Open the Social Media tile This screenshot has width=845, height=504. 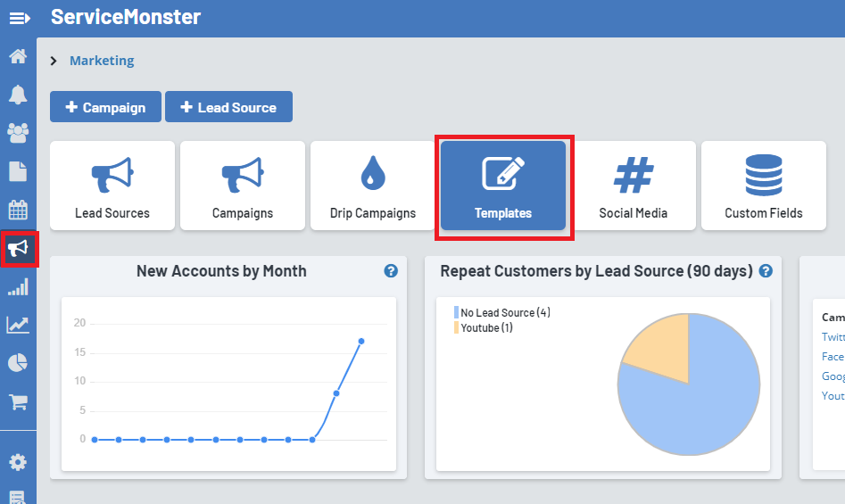tap(634, 186)
